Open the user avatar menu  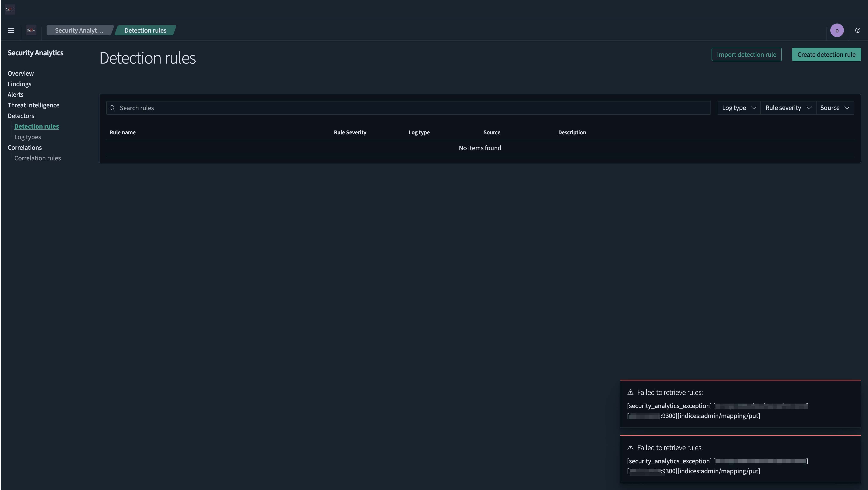pyautogui.click(x=837, y=30)
